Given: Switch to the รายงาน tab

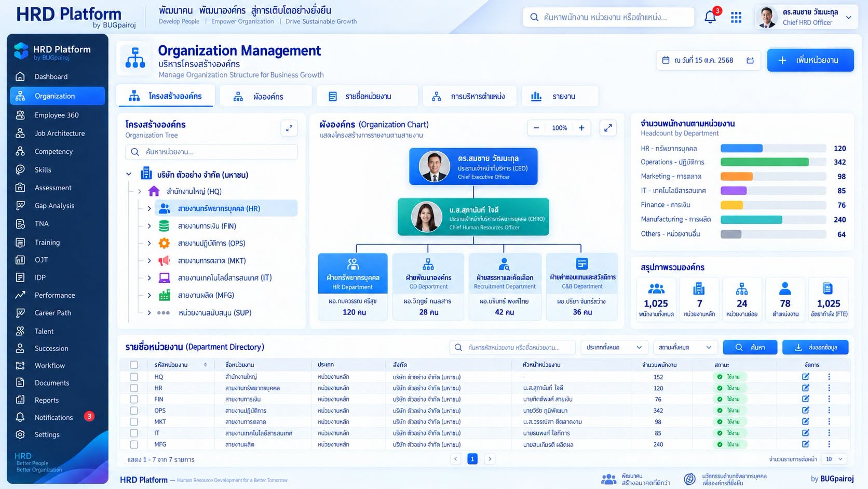Looking at the screenshot, I should point(560,96).
